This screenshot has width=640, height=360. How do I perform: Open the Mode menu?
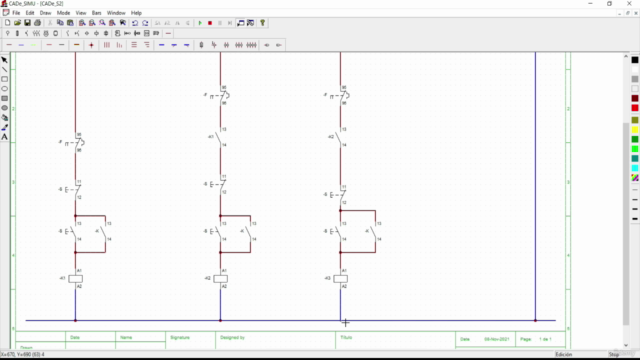pos(63,13)
